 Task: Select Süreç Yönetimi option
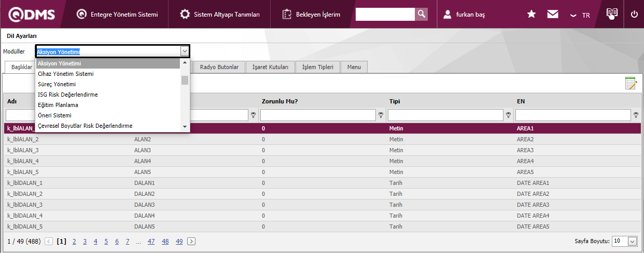(108, 84)
